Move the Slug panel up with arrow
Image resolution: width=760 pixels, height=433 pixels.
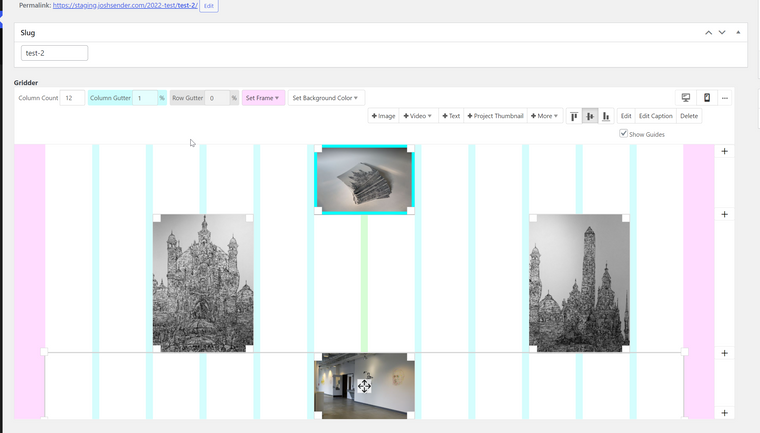[709, 33]
